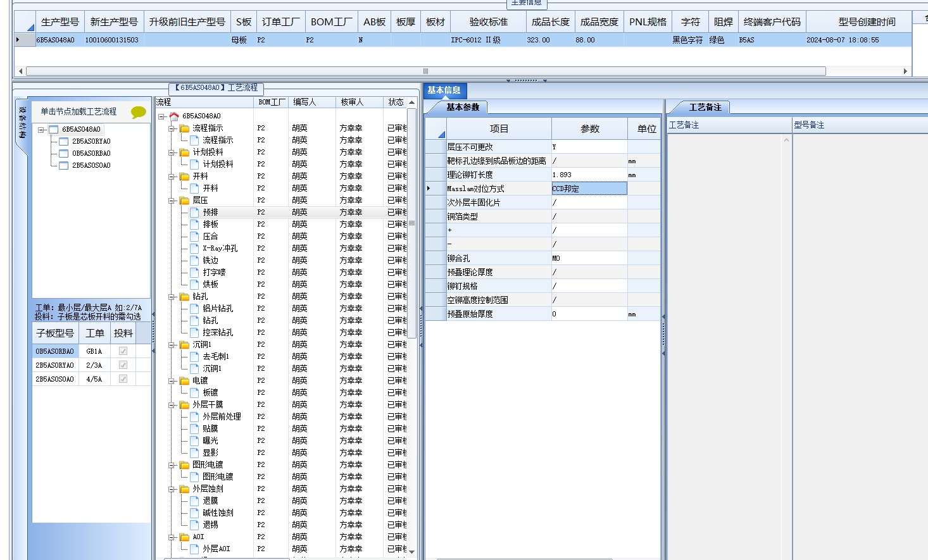Click the folder icon for 计划投料
The width and height of the screenshot is (928, 560).
[184, 152]
